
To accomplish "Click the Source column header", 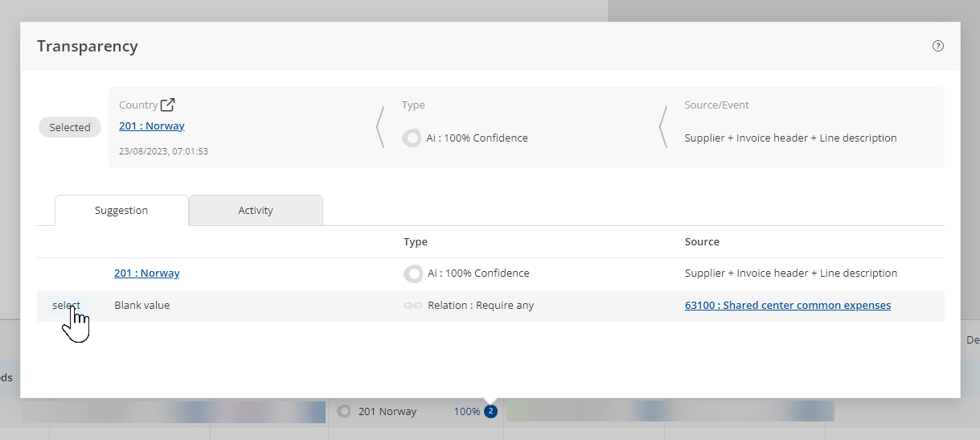I will pyautogui.click(x=702, y=242).
